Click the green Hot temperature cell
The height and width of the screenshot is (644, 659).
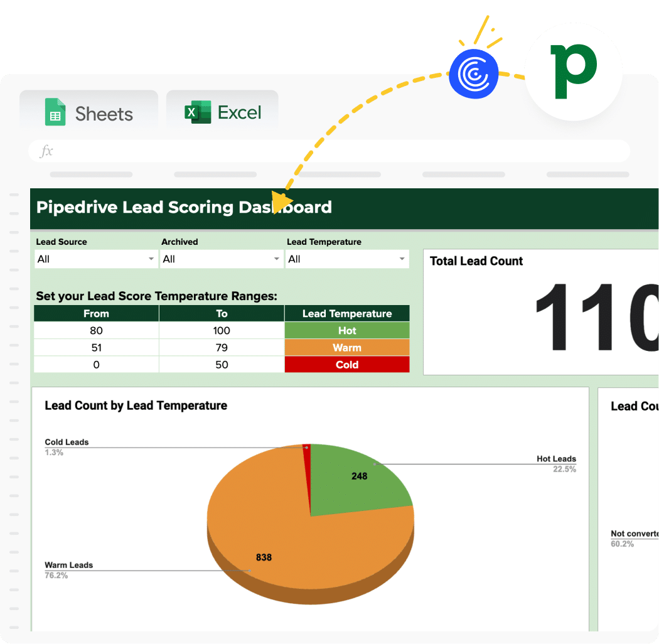347,330
